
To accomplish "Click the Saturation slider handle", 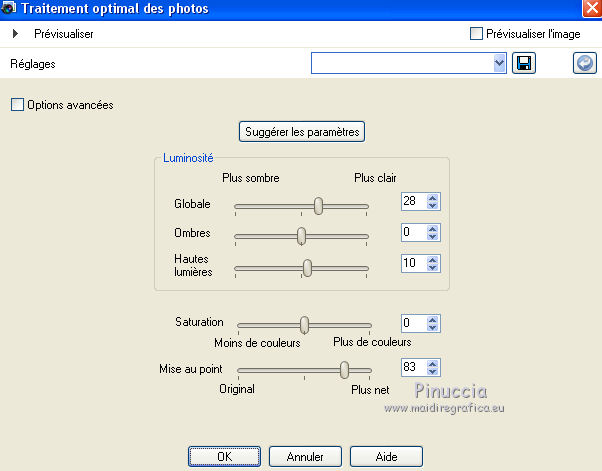I will tap(304, 324).
